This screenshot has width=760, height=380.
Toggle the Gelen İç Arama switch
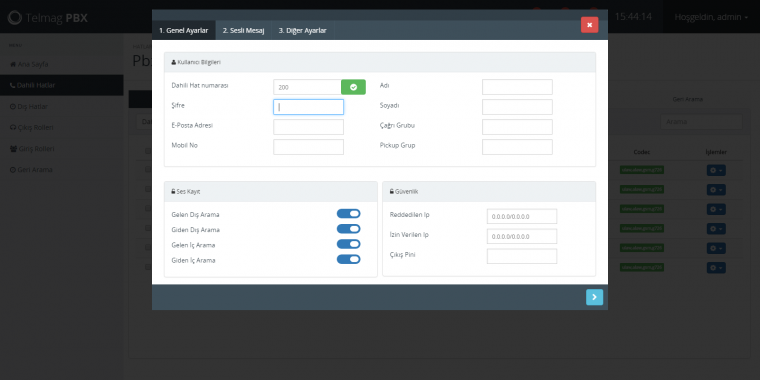(x=348, y=244)
